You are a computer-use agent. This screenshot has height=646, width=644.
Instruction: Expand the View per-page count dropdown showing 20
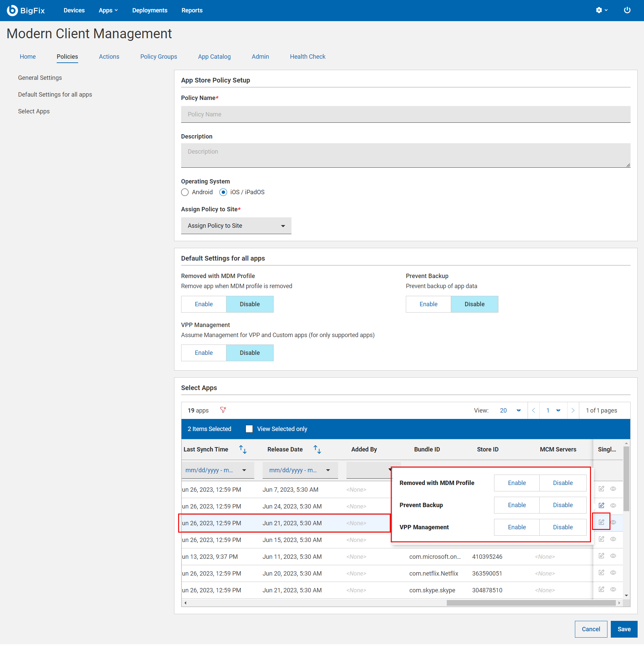(x=518, y=411)
